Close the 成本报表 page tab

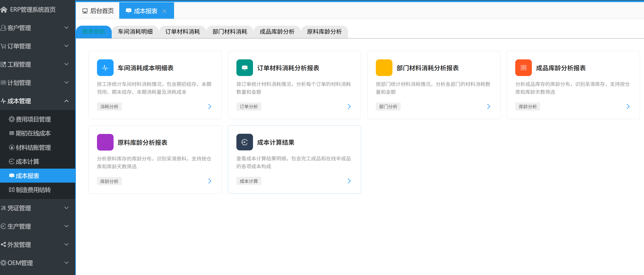[164, 11]
